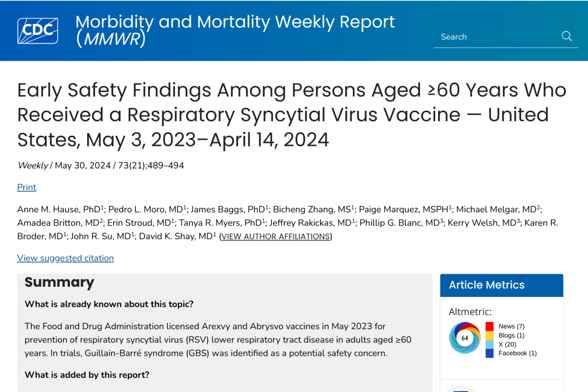Click the red News color square
This screenshot has width=588, height=392.
[x=490, y=326]
